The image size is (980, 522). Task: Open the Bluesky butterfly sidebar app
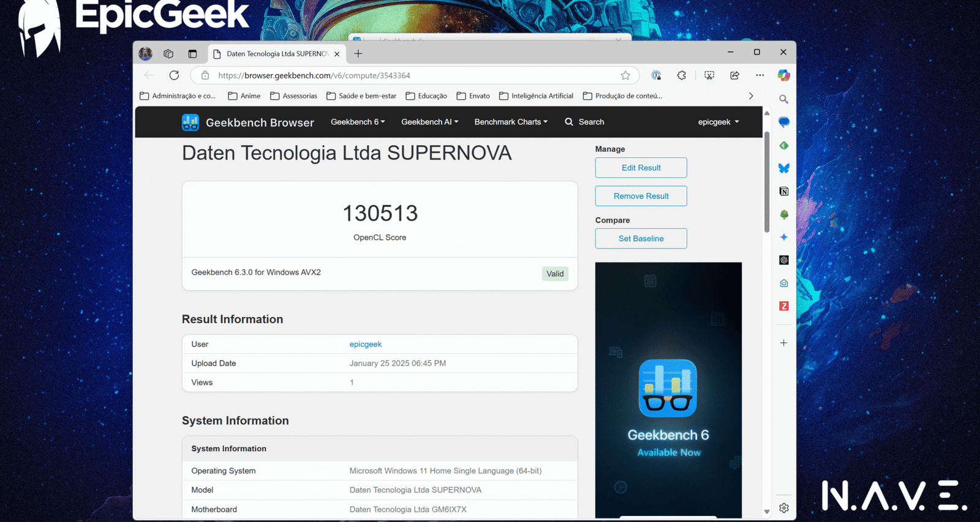point(784,168)
